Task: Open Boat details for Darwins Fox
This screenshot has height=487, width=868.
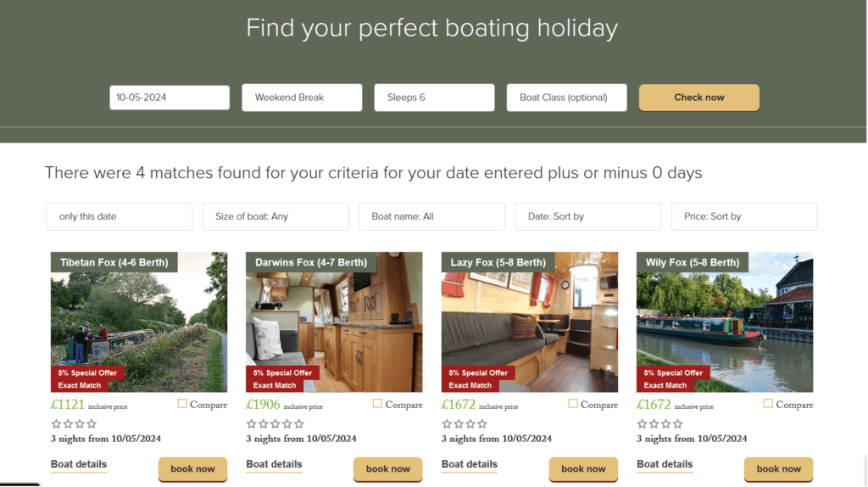Action: point(274,464)
